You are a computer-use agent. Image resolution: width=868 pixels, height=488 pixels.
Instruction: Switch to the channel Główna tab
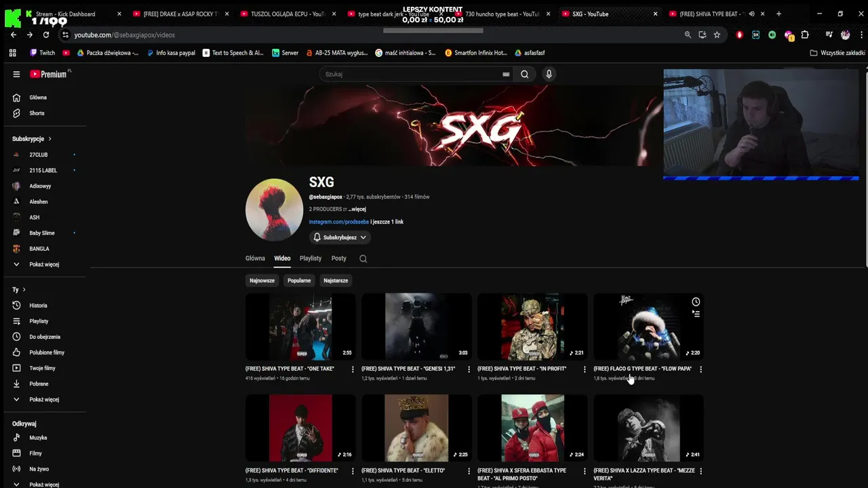coord(255,258)
